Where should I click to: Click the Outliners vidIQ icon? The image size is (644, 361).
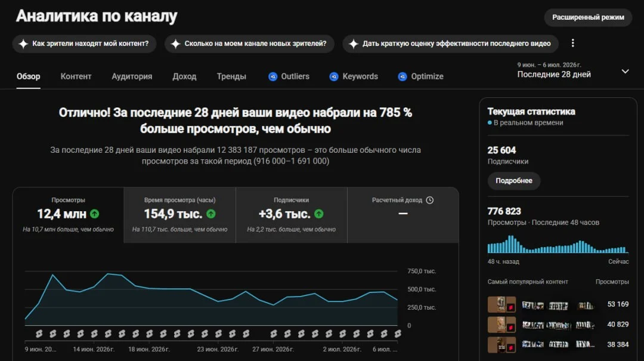pos(273,76)
